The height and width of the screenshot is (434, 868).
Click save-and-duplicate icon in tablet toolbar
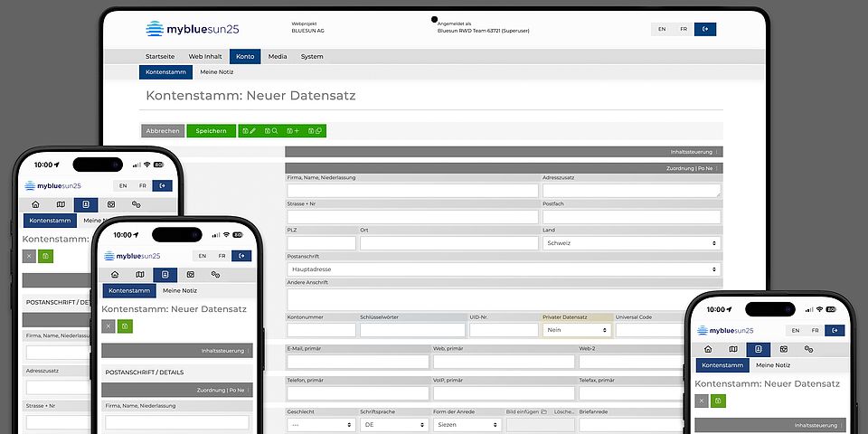pyautogui.click(x=315, y=131)
